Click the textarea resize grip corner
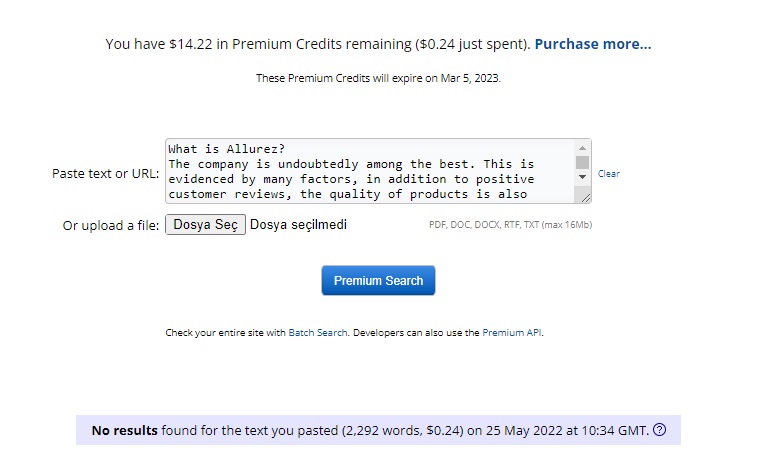Image resolution: width=766 pixels, height=473 pixels. click(x=585, y=197)
